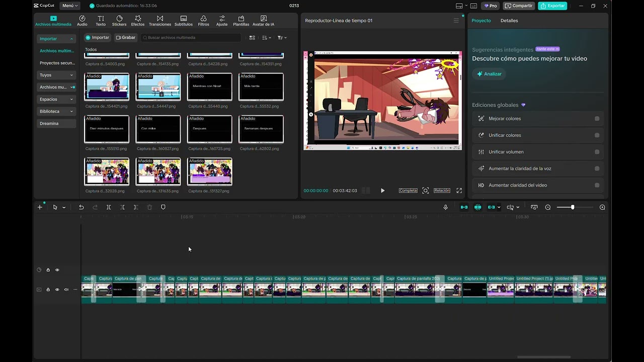644x362 pixels.
Task: Open the player panel hamburger menu
Action: pyautogui.click(x=456, y=21)
